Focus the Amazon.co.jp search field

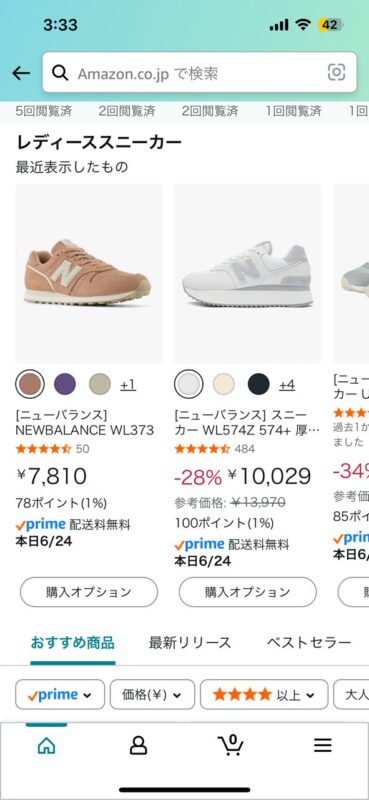(200, 72)
